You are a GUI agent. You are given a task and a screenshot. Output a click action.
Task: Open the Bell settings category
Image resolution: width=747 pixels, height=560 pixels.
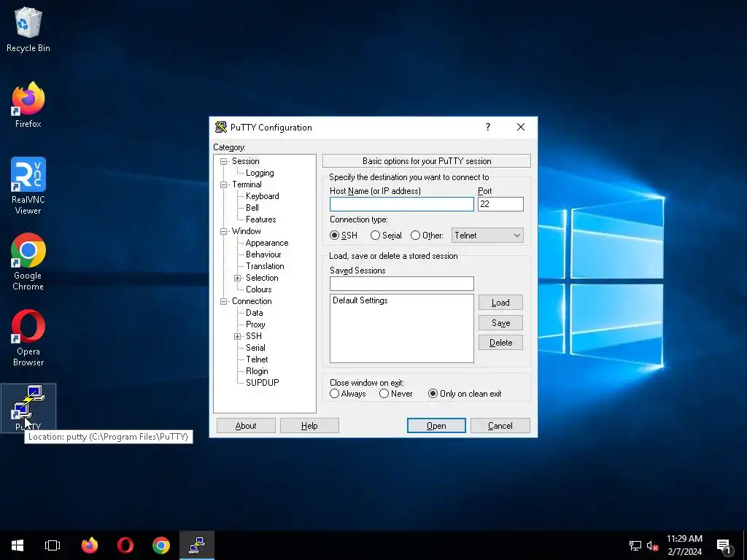252,208
